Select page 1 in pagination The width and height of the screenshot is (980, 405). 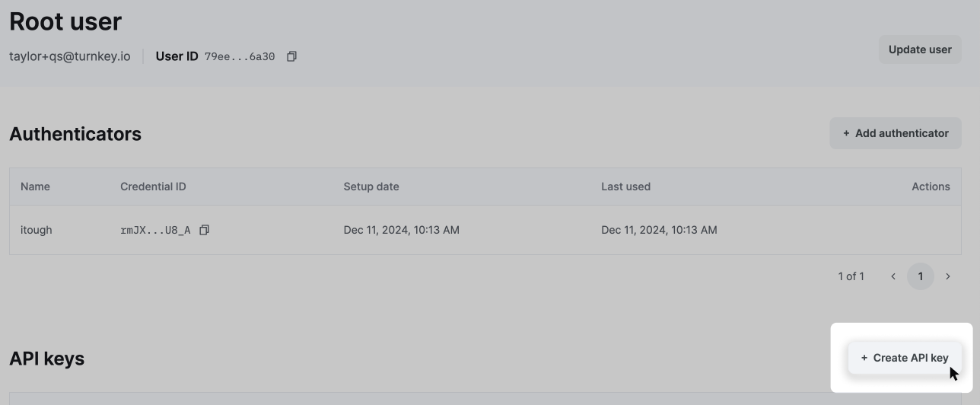click(x=921, y=276)
